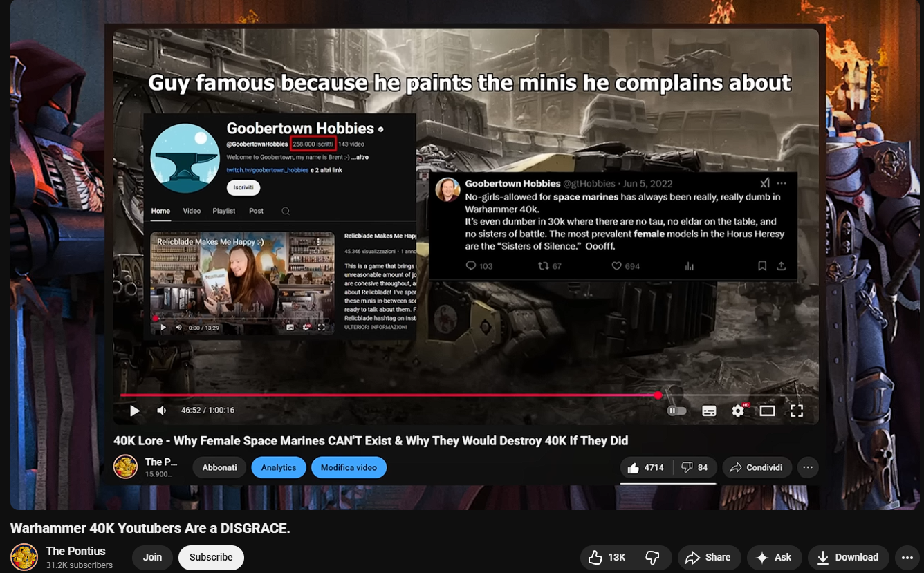This screenshot has height=573, width=924.
Task: Click the Relicblade video's volume icon
Action: pyautogui.click(x=178, y=328)
